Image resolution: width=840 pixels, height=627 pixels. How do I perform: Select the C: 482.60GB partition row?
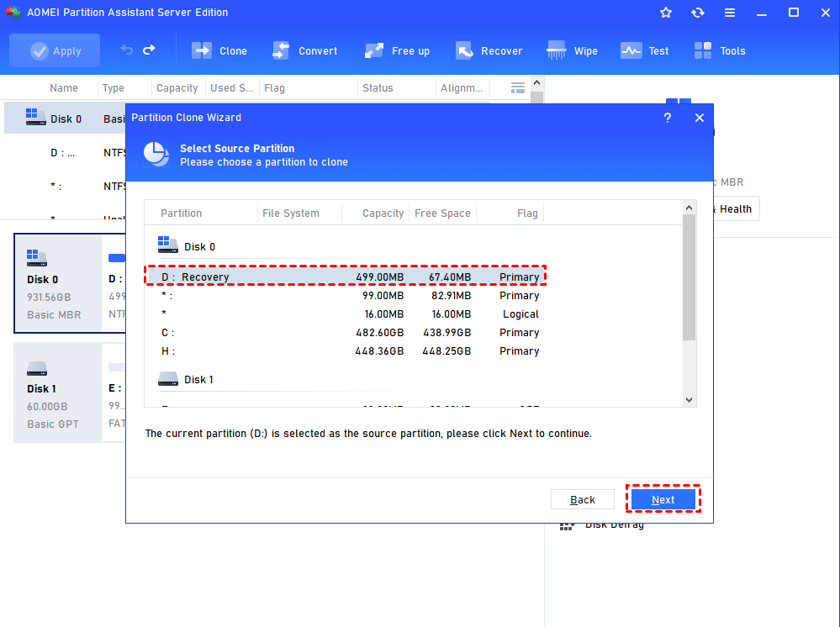(x=345, y=333)
